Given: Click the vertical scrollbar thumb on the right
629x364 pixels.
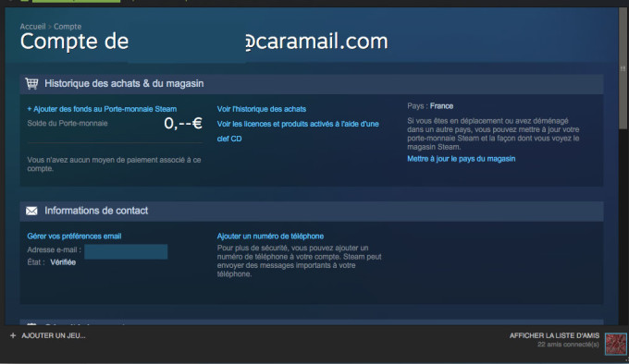Looking at the screenshot, I should pos(623,68).
